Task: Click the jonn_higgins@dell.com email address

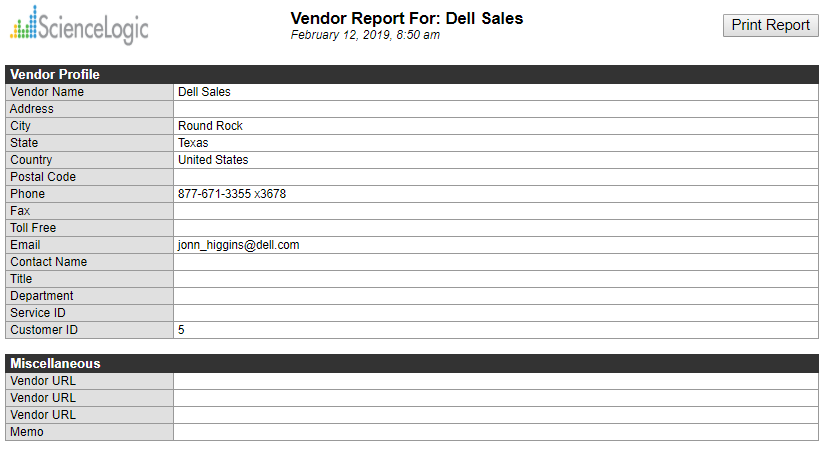Action: (239, 245)
